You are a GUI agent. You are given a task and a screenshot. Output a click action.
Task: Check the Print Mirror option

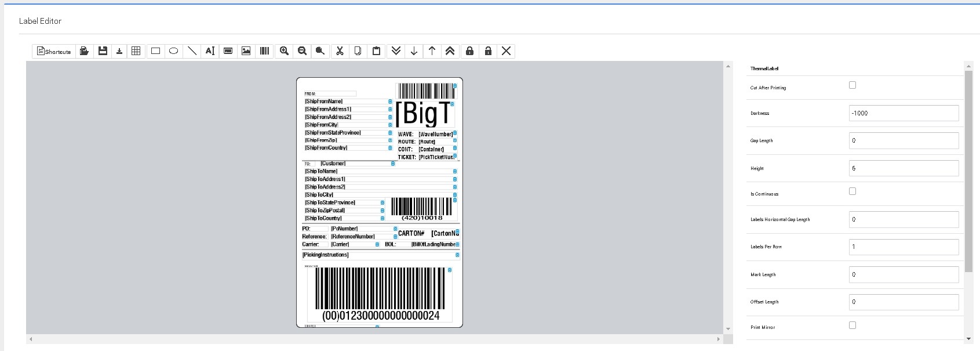[853, 325]
